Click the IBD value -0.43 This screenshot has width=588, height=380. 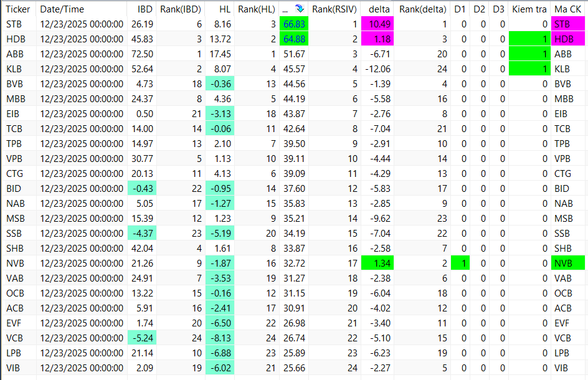[x=142, y=189]
